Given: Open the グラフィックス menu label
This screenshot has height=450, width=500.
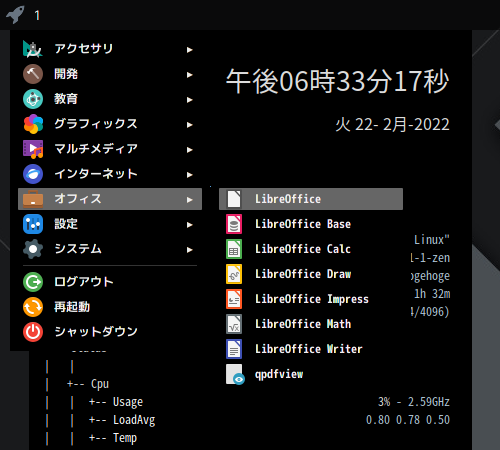Looking at the screenshot, I should (x=96, y=124).
